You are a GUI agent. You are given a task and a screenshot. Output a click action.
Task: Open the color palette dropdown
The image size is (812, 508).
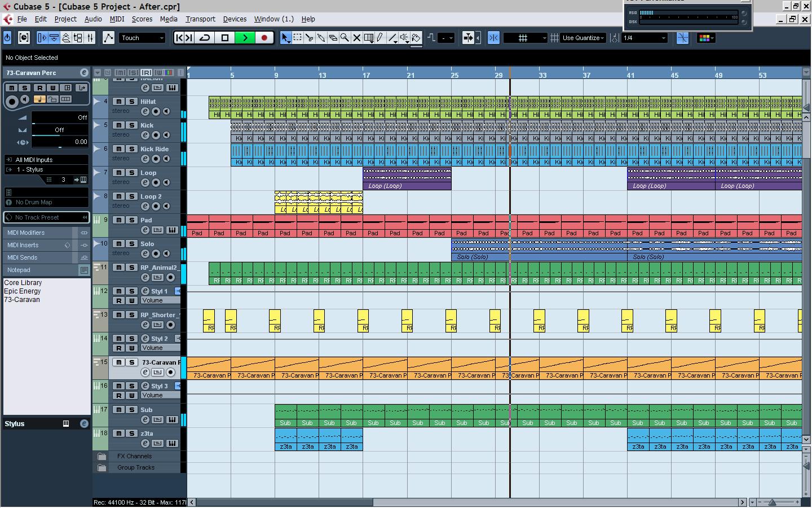(707, 38)
